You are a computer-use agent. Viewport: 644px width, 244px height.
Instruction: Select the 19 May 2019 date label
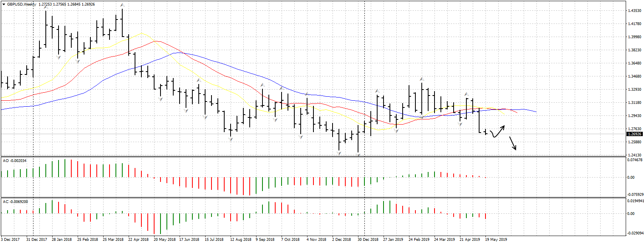[x=496, y=240]
